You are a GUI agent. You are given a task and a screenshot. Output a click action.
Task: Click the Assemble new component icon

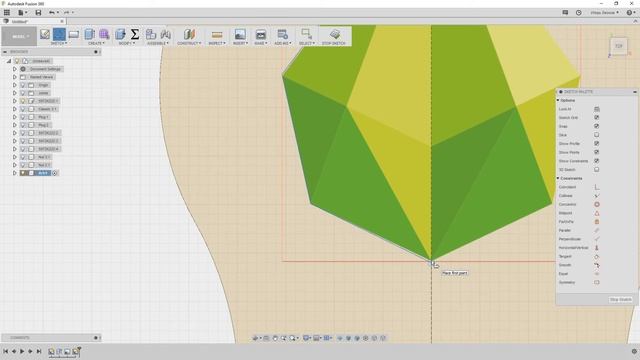151,34
